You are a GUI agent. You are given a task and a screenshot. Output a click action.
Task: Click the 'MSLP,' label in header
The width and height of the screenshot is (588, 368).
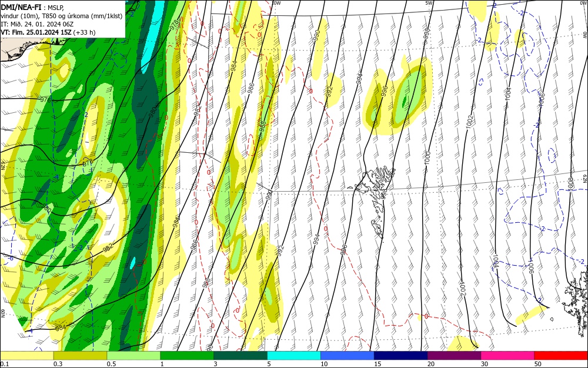click(56, 6)
